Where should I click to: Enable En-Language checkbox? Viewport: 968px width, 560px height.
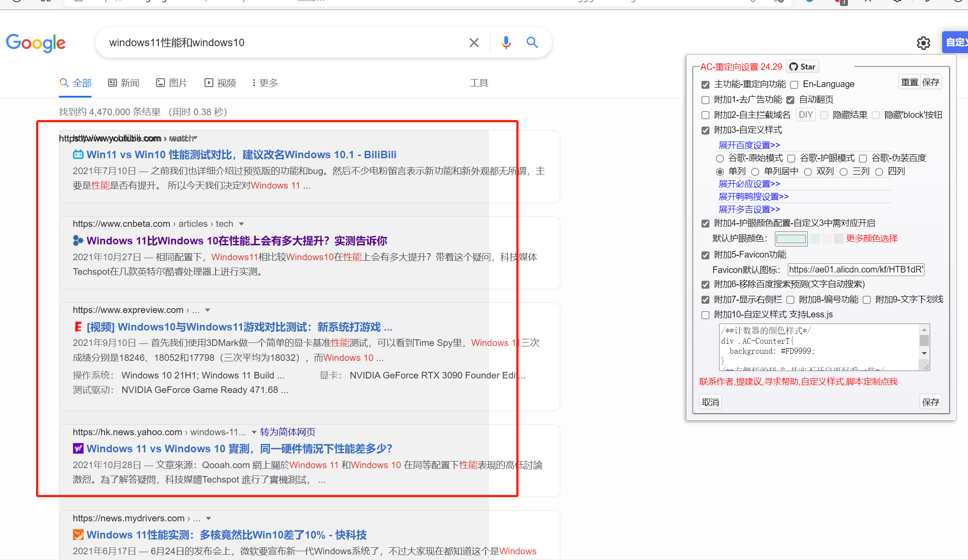794,84
